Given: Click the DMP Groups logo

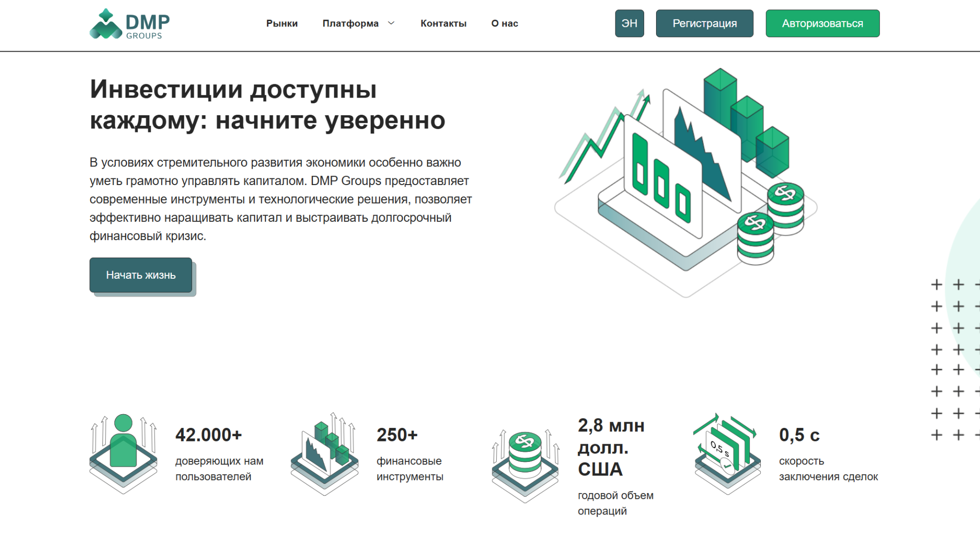Looking at the screenshot, I should pyautogui.click(x=130, y=24).
